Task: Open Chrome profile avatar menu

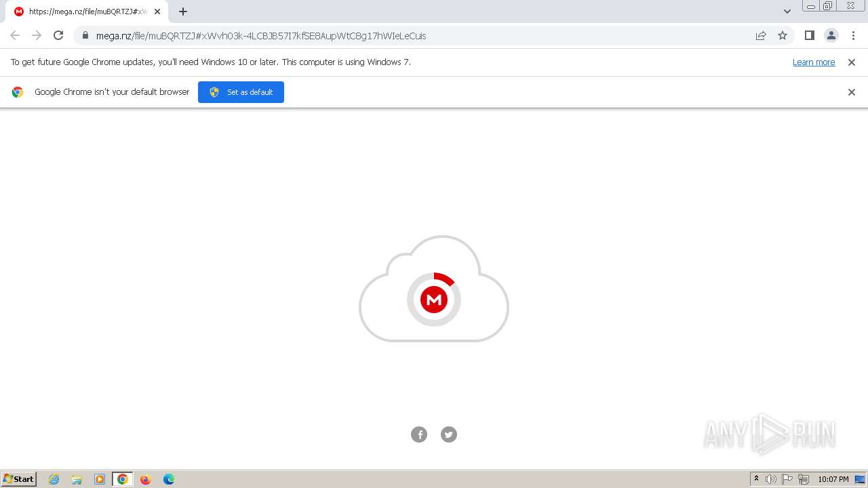Action: (831, 35)
